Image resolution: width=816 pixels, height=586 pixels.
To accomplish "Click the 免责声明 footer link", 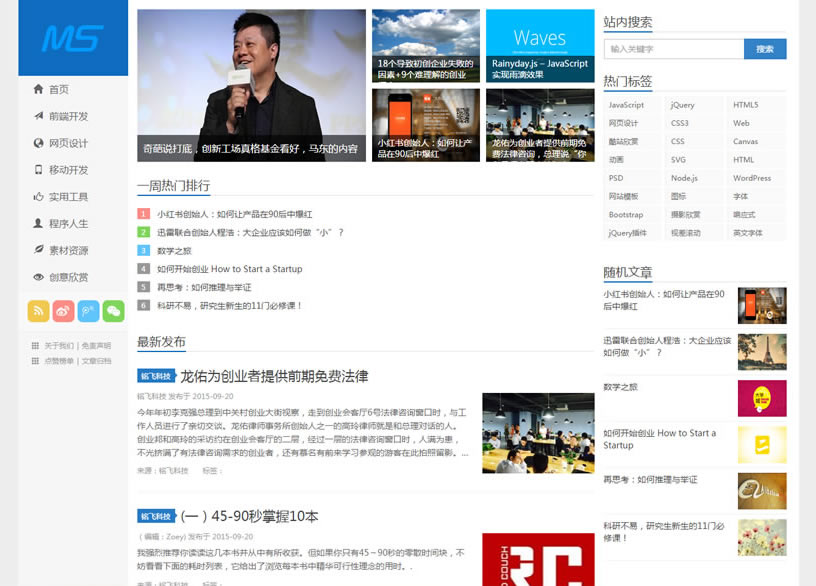I will [96, 346].
